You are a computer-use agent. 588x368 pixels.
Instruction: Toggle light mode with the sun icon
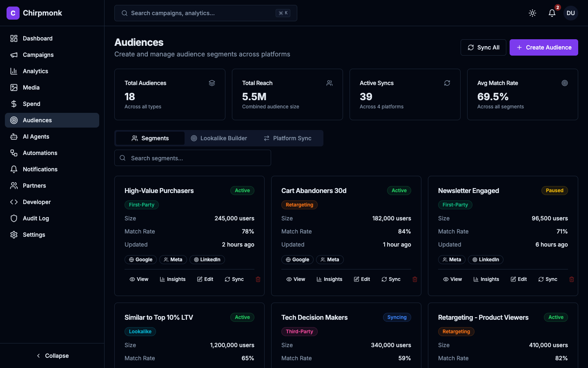(532, 13)
